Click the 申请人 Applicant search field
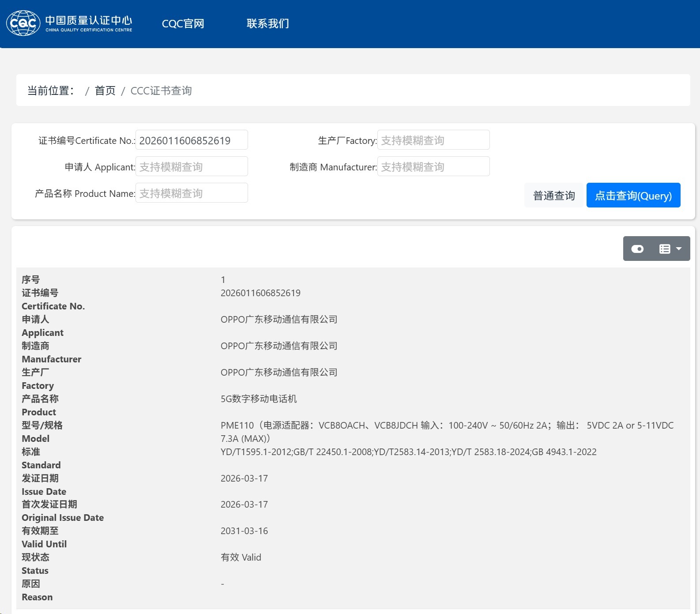This screenshot has height=614, width=700. 192,167
